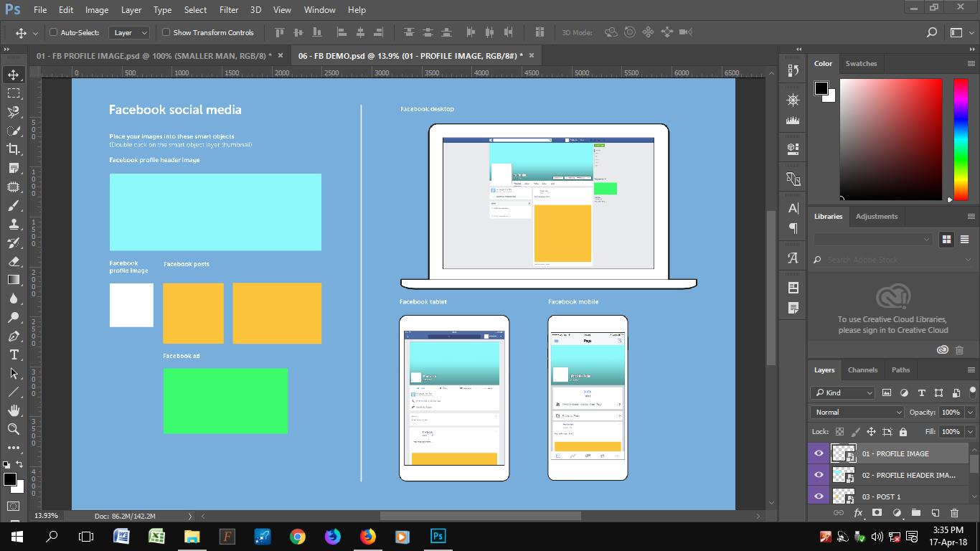Switch to the Channels tab
Image resolution: width=980 pixels, height=551 pixels.
(862, 370)
